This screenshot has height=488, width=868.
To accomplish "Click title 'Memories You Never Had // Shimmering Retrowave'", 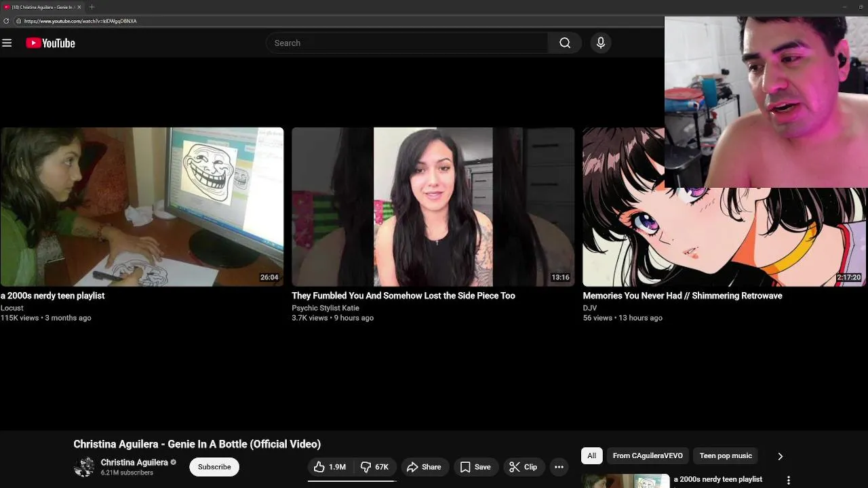I will point(682,296).
